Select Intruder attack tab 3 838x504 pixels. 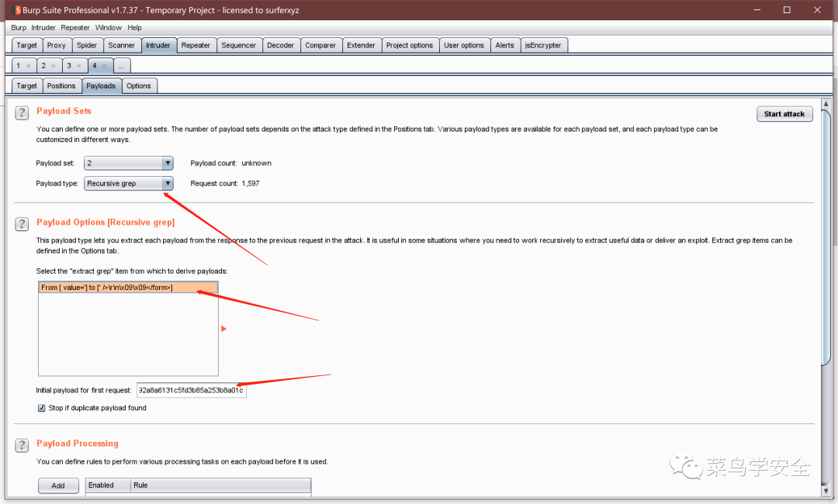point(69,66)
